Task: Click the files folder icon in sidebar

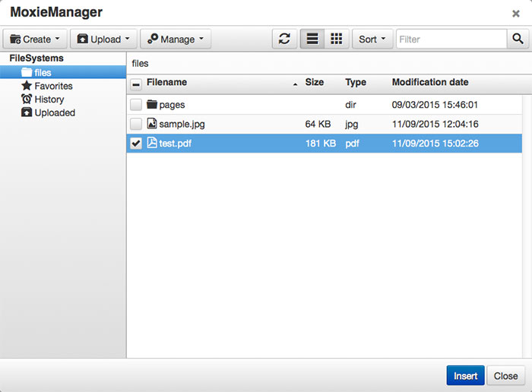Action: (27, 72)
